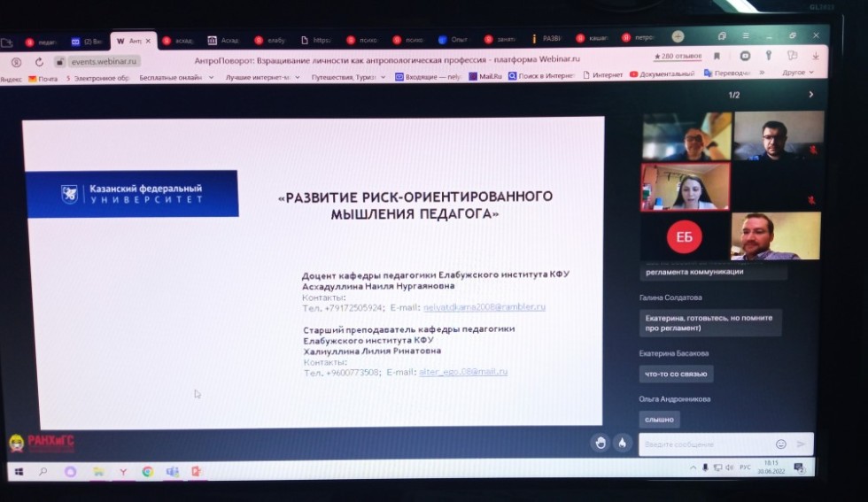Screen dimensions: 868x502
Task: Click the flame reaction icon
Action: (x=622, y=443)
